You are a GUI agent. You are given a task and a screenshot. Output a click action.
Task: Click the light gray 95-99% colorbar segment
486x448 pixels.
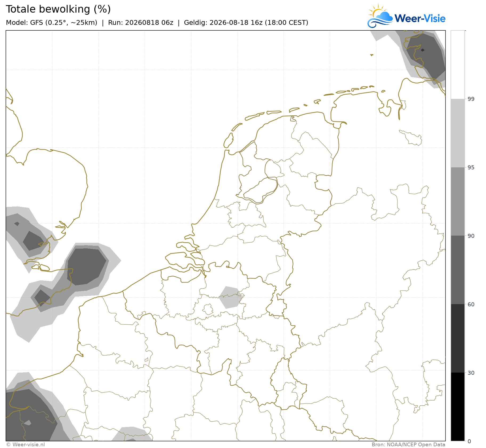coord(458,133)
